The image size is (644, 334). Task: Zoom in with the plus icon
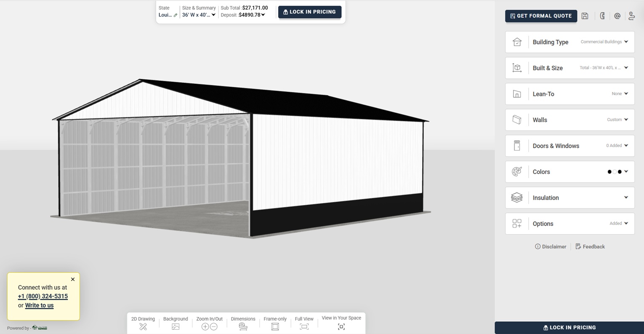point(205,327)
